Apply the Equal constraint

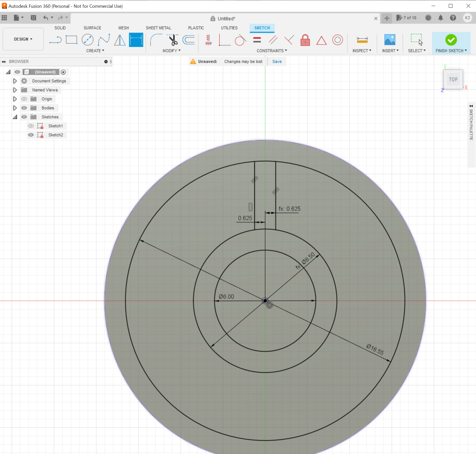point(257,40)
